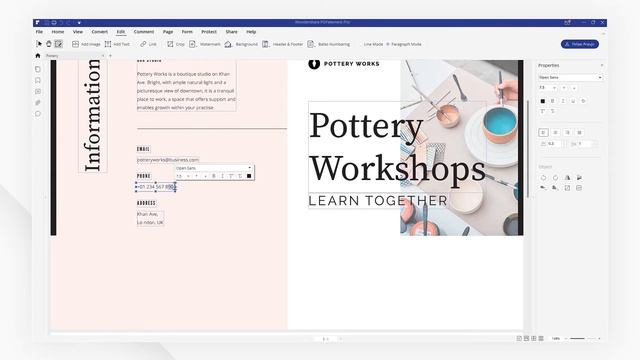640x360 pixels.
Task: Click the line spacing input field
Action: (555, 144)
